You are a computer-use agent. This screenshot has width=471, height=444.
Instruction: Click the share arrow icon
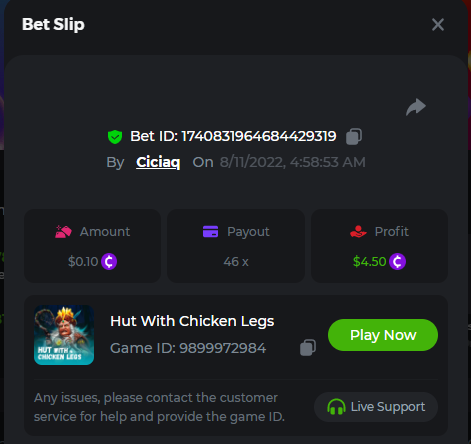click(416, 107)
